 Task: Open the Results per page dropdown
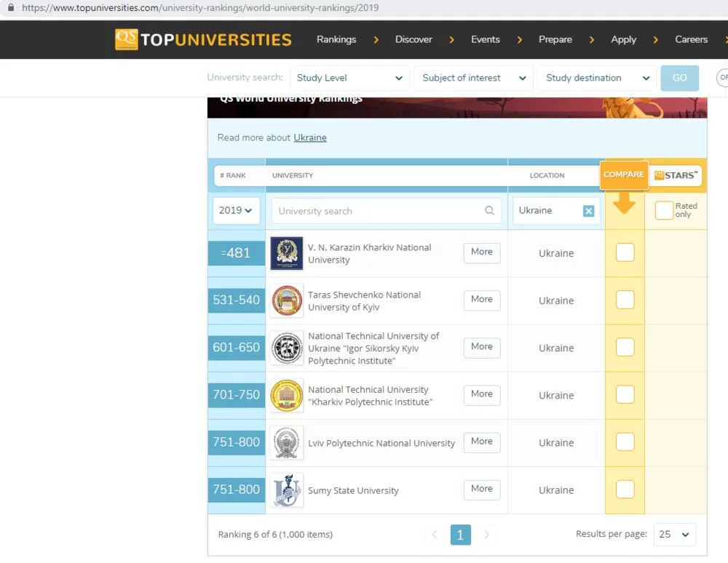click(x=674, y=534)
